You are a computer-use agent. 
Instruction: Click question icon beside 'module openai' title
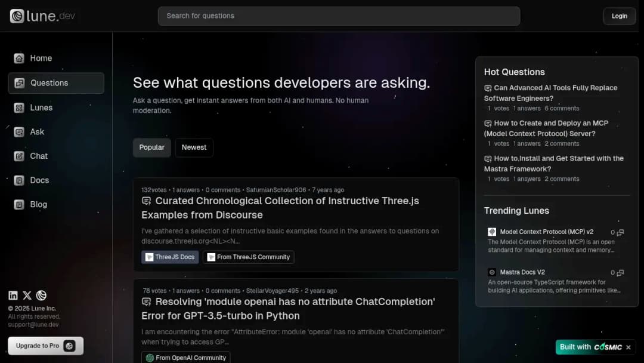click(146, 302)
